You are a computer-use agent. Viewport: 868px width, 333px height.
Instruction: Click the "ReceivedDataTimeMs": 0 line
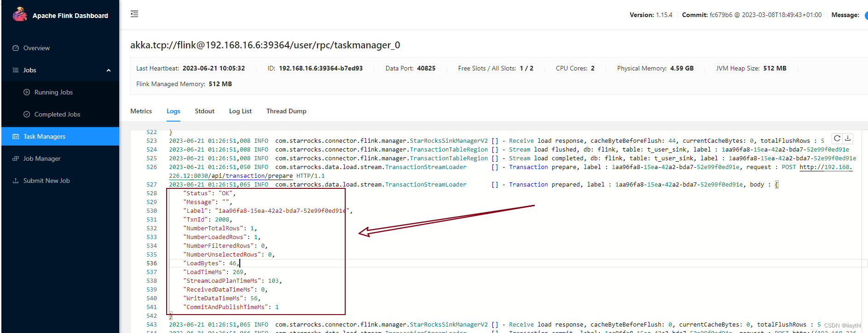pyautogui.click(x=226, y=290)
